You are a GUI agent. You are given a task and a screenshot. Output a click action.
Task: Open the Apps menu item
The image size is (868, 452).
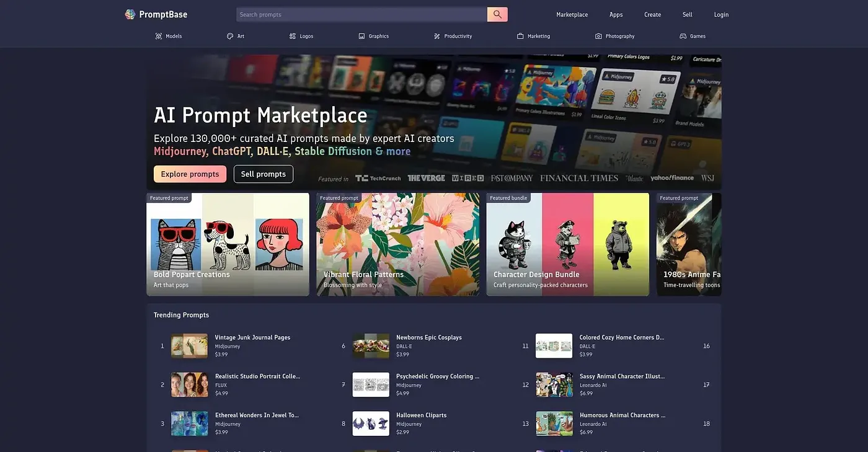point(616,14)
